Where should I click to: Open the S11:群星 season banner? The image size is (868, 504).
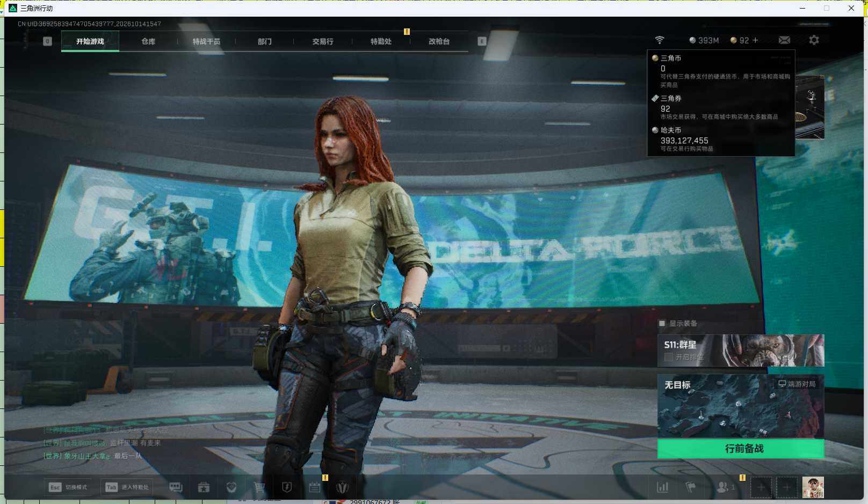[x=741, y=350]
